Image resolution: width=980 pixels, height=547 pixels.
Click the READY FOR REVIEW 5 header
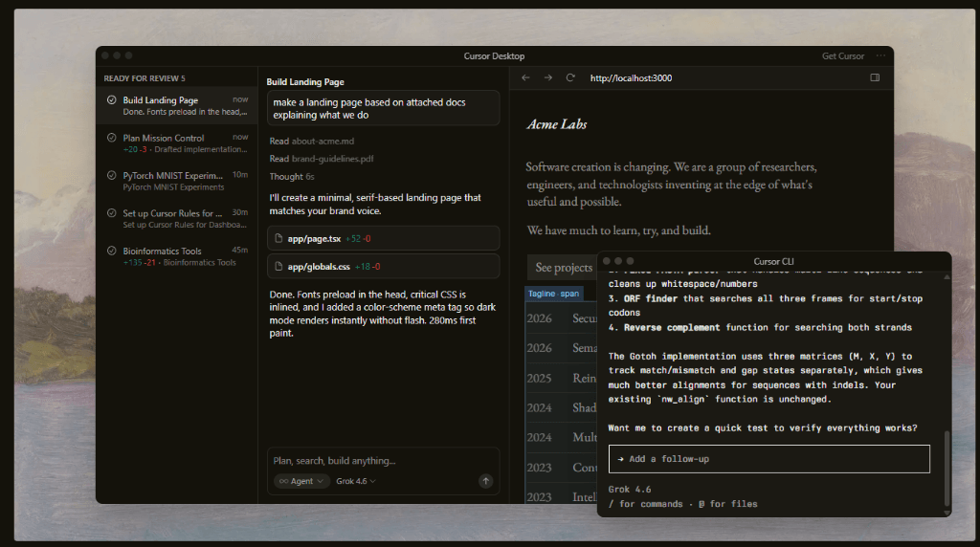pyautogui.click(x=145, y=78)
